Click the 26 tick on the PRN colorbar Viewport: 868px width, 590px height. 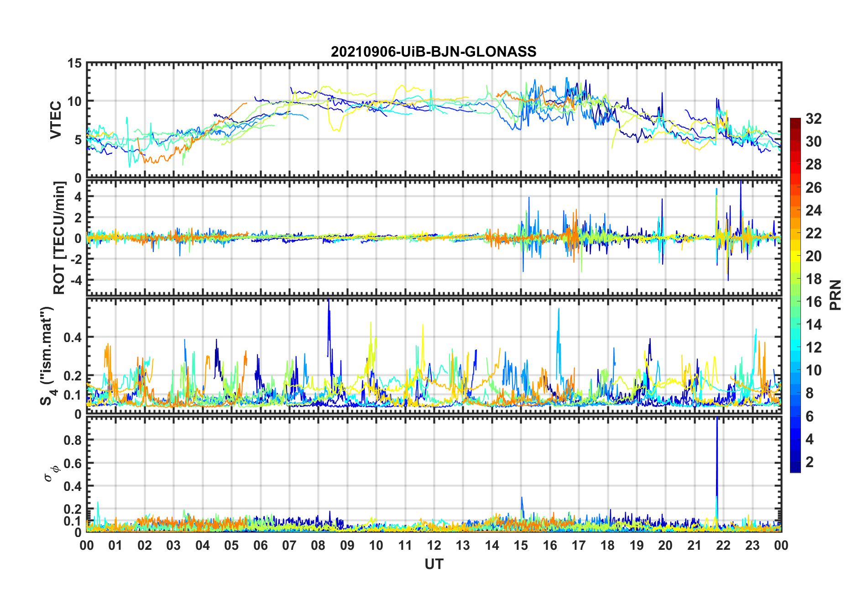point(813,188)
